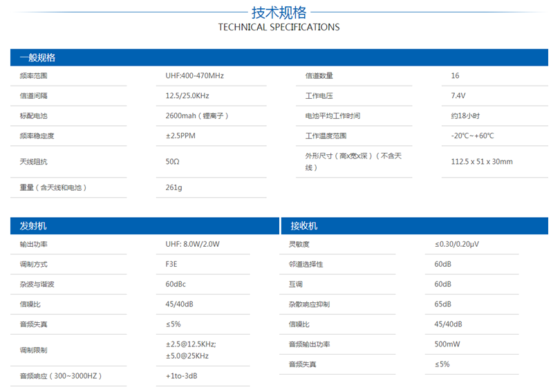The image size is (553, 392).
Task: Click the 信道间隔 label
Action: coord(33,96)
